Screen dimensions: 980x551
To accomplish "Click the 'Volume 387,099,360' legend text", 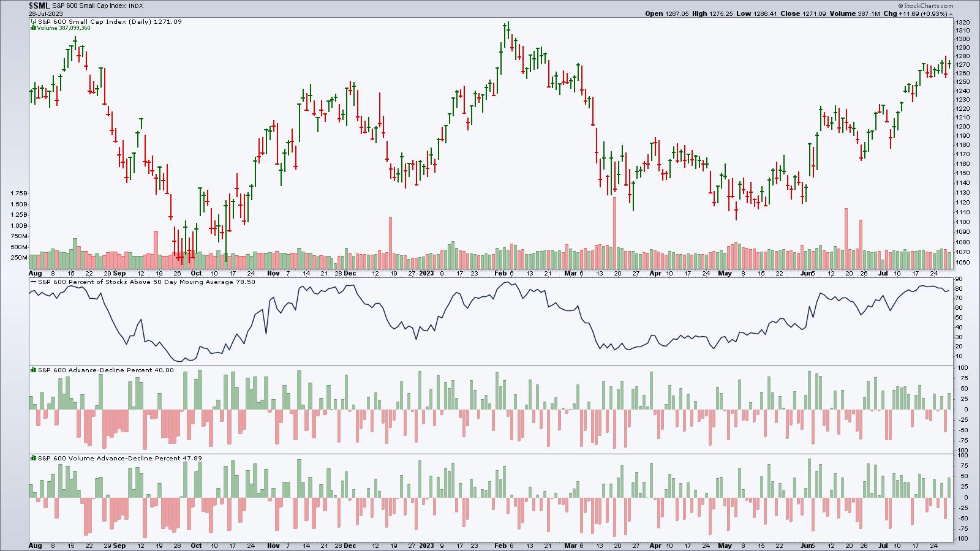I will coord(63,28).
